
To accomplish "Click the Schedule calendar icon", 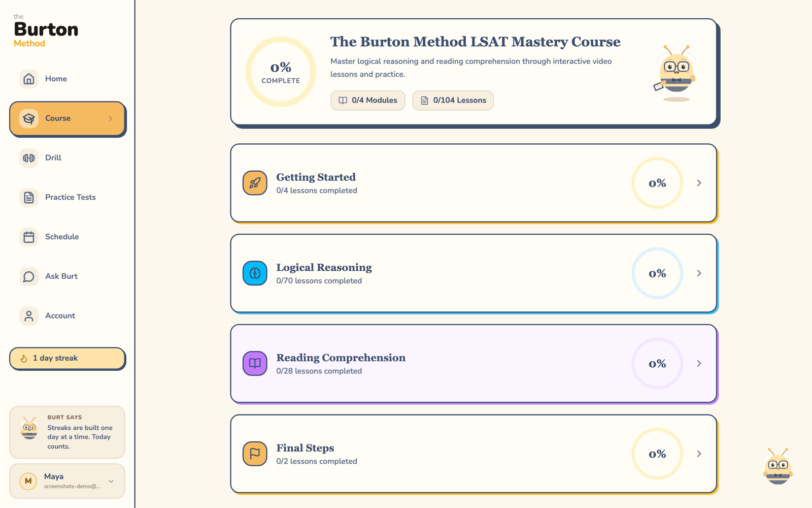I will (x=29, y=237).
